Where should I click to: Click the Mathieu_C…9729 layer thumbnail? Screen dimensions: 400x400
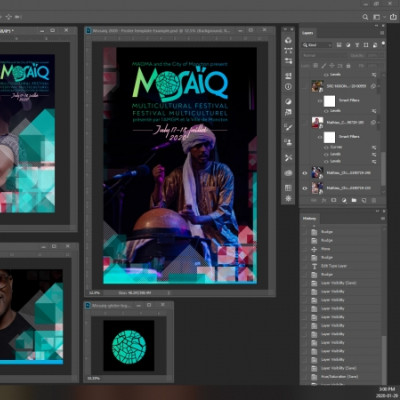coord(317,122)
